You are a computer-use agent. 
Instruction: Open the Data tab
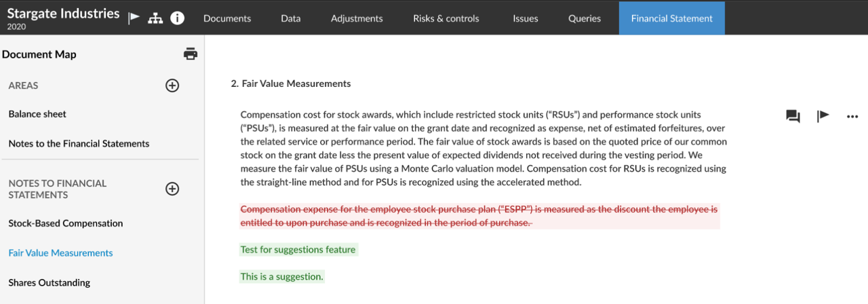pyautogui.click(x=291, y=18)
